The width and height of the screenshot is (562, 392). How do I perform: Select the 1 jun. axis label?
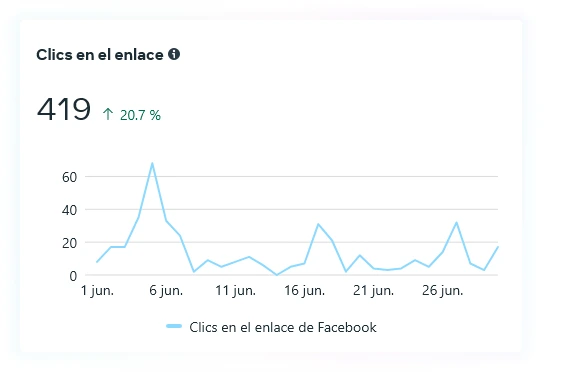97,291
